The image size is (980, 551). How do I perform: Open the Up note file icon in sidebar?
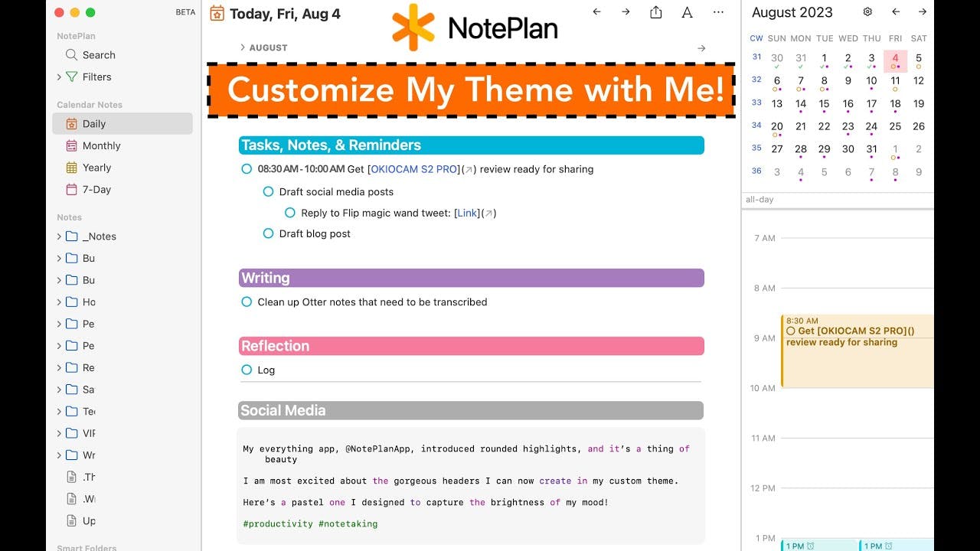[72, 520]
